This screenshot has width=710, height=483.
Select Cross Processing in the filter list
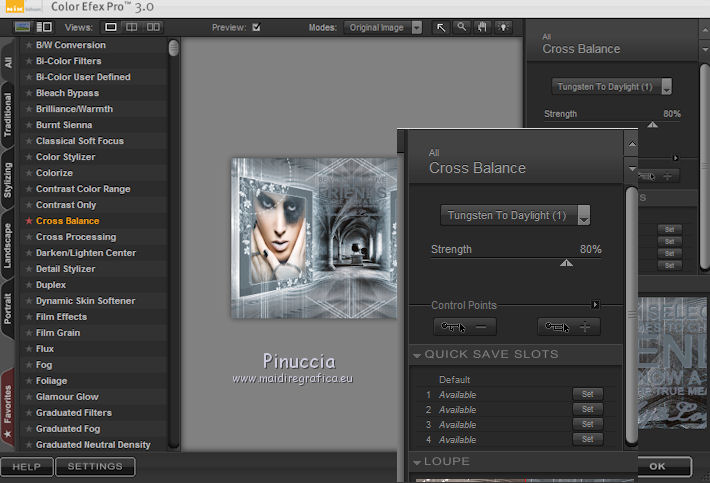tap(76, 237)
